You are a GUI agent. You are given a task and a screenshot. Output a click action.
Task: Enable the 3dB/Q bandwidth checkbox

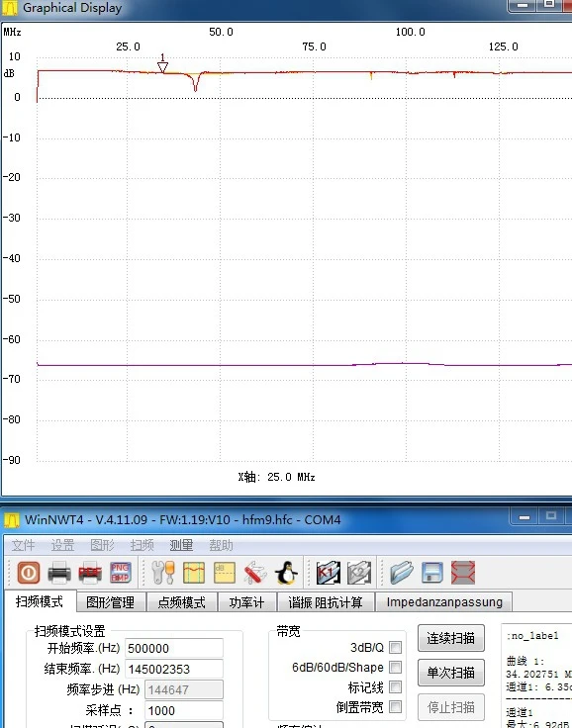pyautogui.click(x=396, y=647)
